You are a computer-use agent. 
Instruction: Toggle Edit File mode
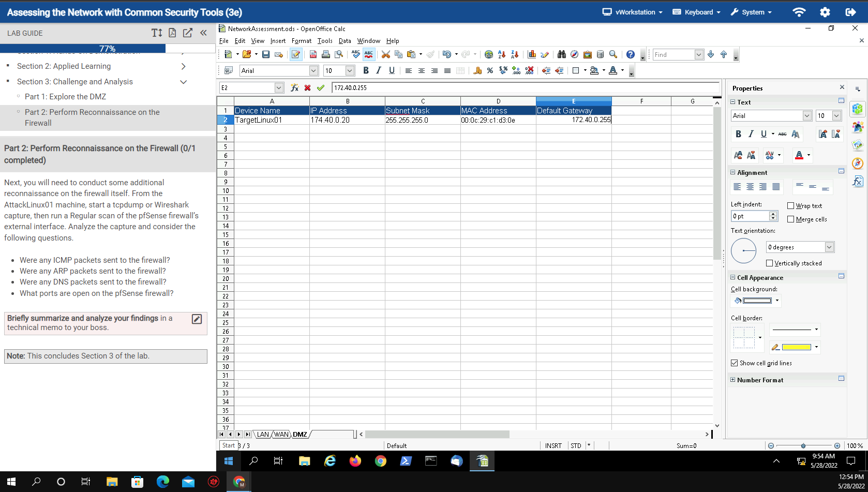(x=296, y=54)
